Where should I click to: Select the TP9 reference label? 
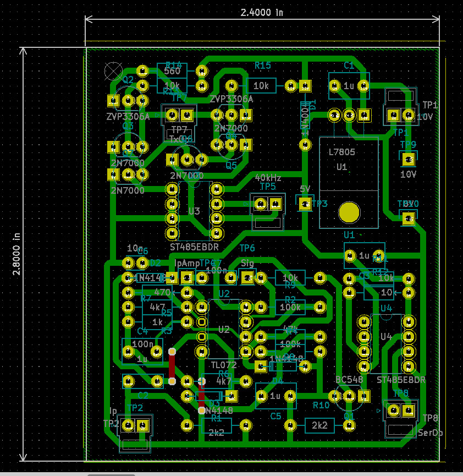pyautogui.click(x=408, y=145)
